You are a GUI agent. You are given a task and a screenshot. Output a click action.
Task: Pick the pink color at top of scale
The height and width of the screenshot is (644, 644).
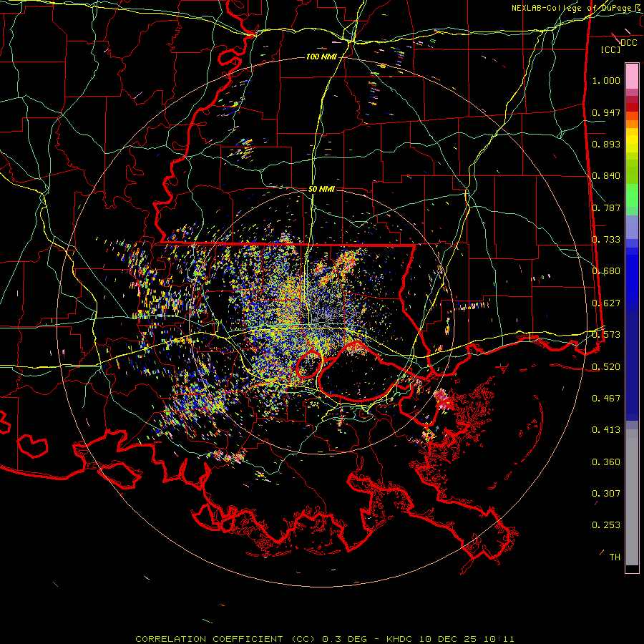pyautogui.click(x=632, y=76)
